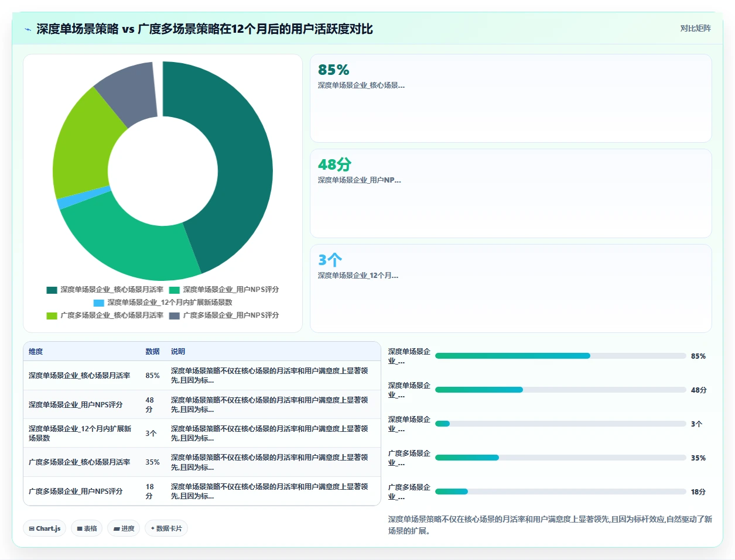
Task: Toggle legend swatch 深度单场景企业_用户NPS评分
Action: point(175,290)
